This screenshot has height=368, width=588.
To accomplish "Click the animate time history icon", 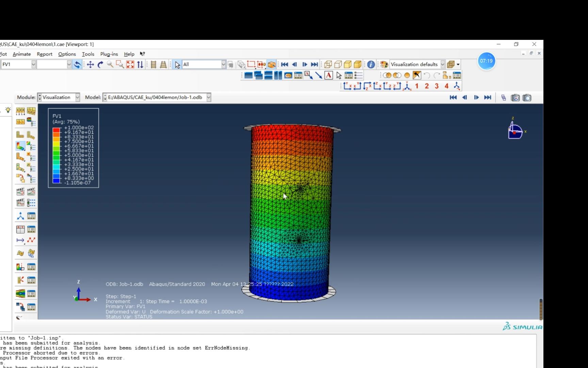I will point(31,191).
